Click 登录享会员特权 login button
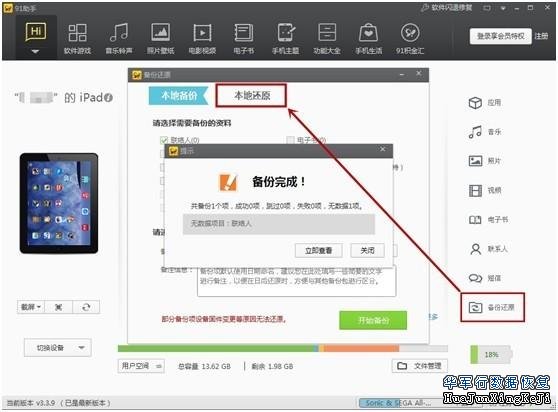The height and width of the screenshot is (412, 558). (x=500, y=36)
